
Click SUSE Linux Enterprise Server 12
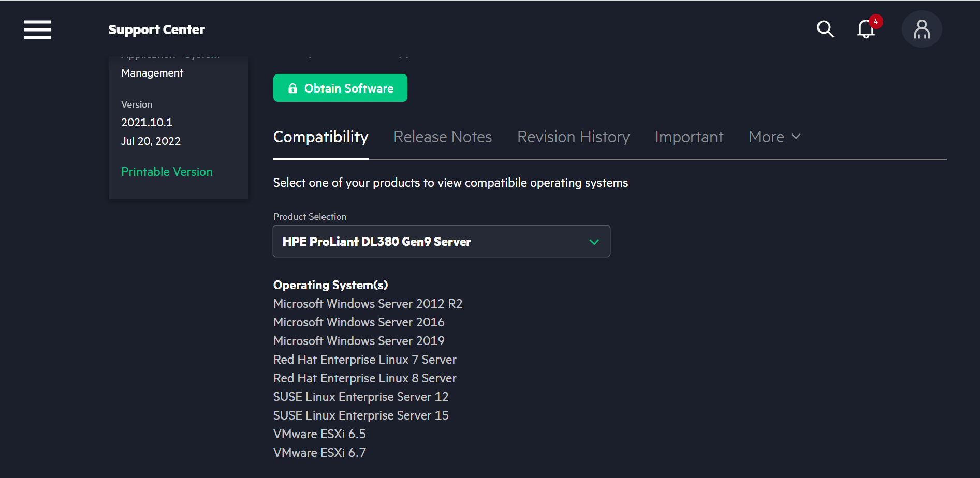(361, 397)
